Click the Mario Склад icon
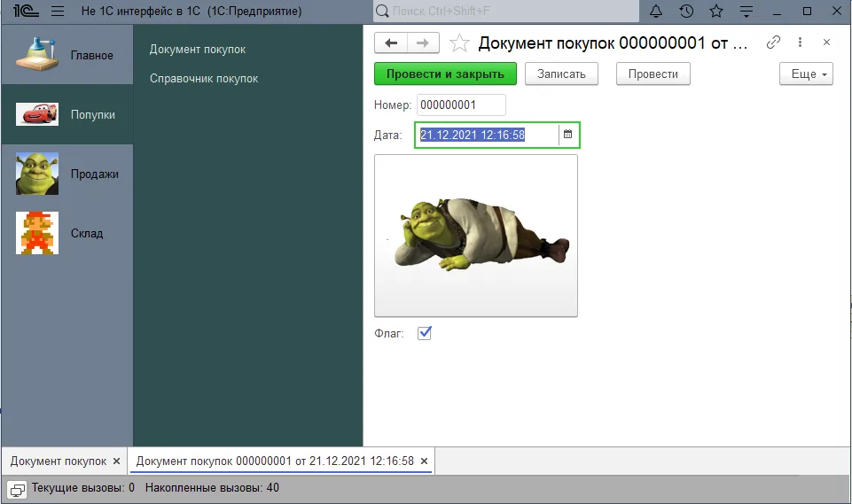The width and height of the screenshot is (852, 504). click(37, 233)
